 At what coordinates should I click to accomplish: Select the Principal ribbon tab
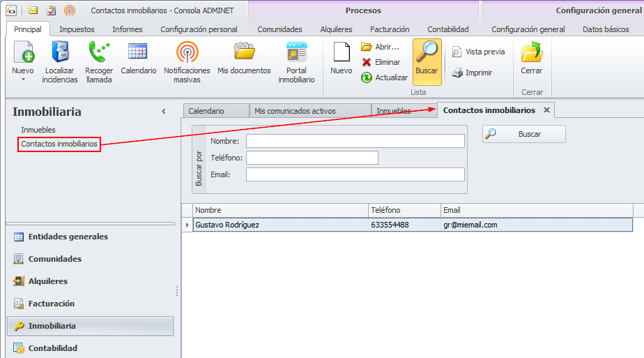coord(28,29)
